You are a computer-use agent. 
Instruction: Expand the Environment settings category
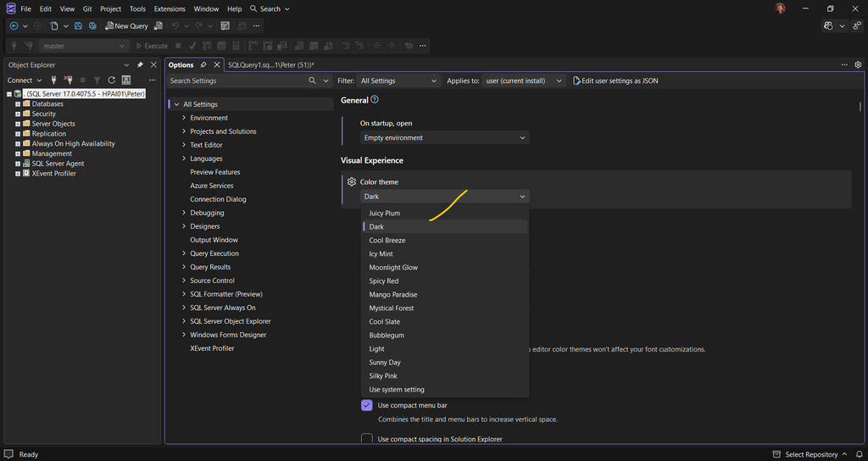(184, 118)
